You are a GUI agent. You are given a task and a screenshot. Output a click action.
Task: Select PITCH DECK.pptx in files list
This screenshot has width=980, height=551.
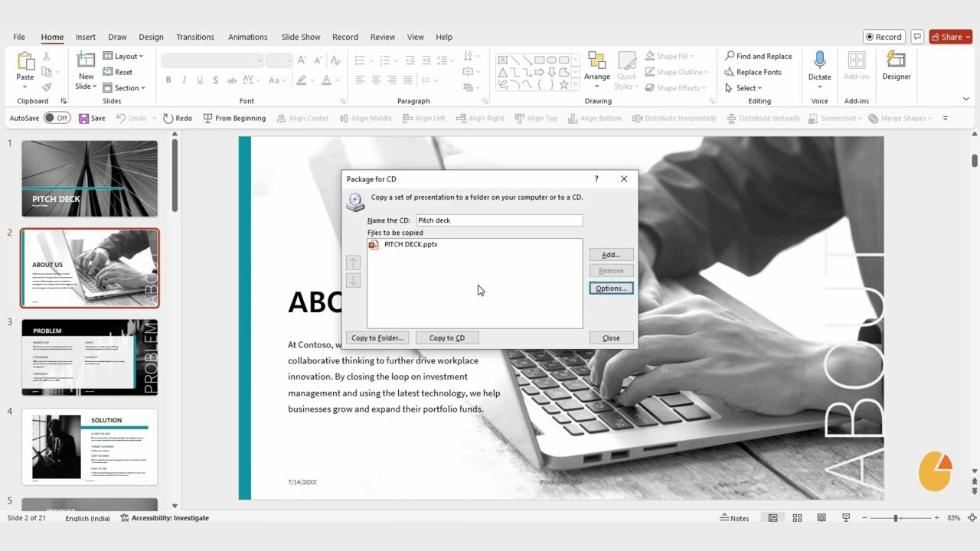[403, 245]
